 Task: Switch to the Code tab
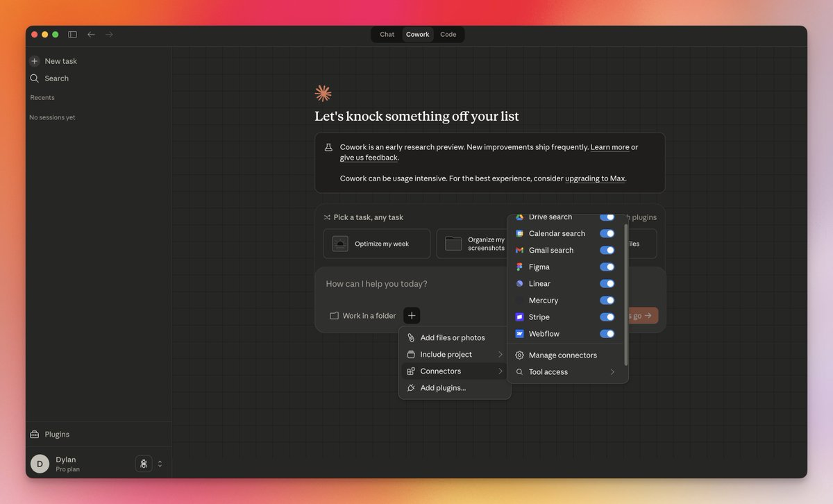(x=448, y=35)
